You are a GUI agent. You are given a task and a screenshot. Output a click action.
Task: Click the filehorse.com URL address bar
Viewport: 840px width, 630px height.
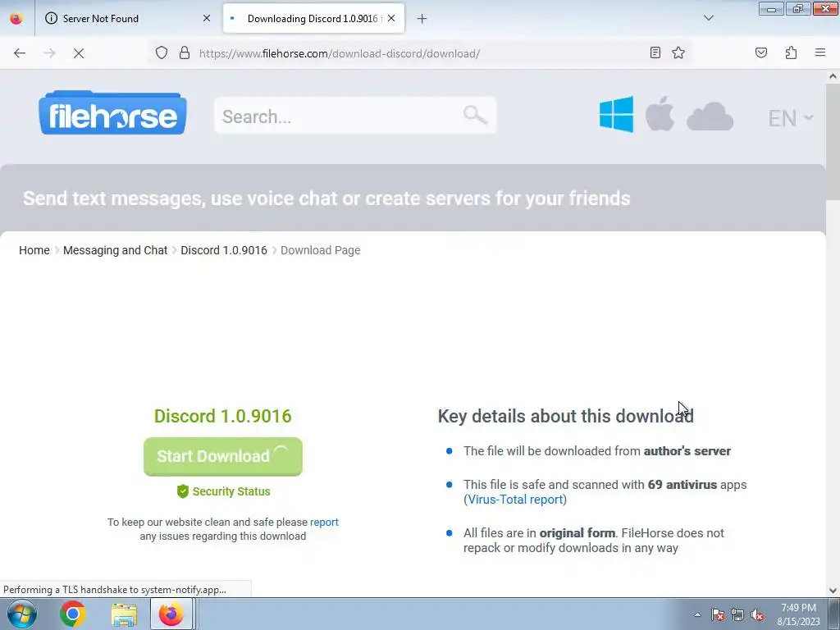coord(340,53)
